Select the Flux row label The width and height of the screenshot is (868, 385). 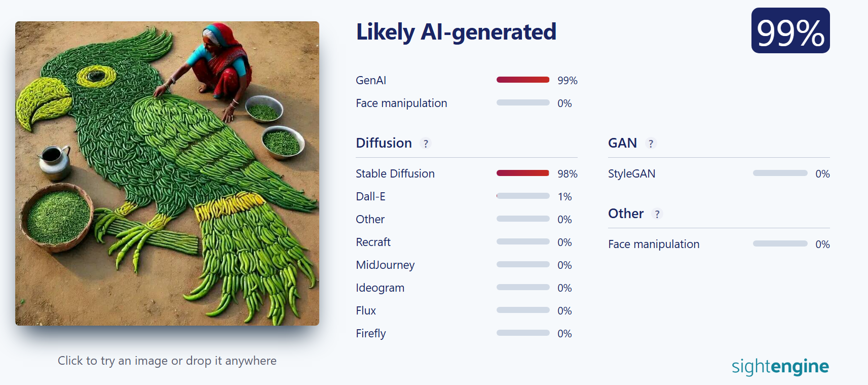click(366, 310)
